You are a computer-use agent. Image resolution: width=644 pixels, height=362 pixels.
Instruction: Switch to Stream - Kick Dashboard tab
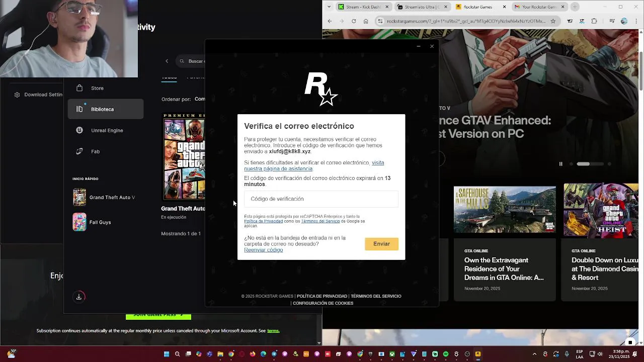point(365,7)
